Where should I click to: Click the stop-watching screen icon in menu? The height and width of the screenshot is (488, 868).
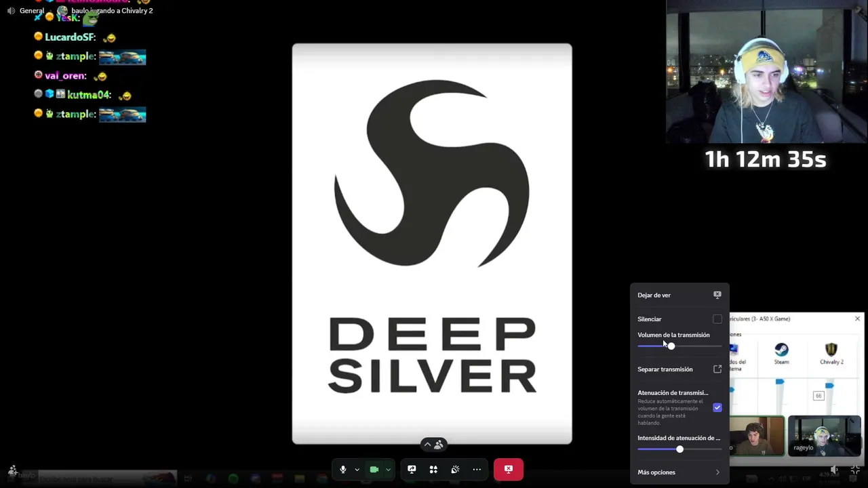tap(717, 295)
